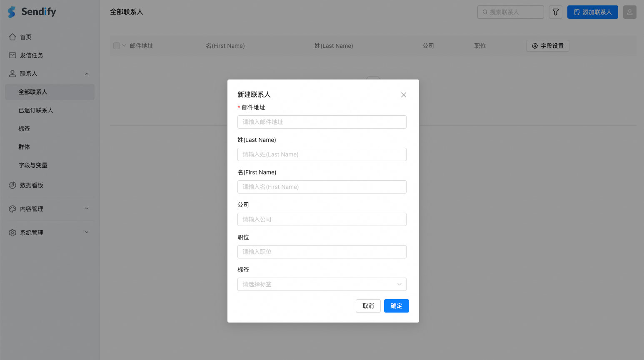Viewport: 644px width, 360px height.
Task: Collapse the 联系人 menu section
Action: coord(87,74)
